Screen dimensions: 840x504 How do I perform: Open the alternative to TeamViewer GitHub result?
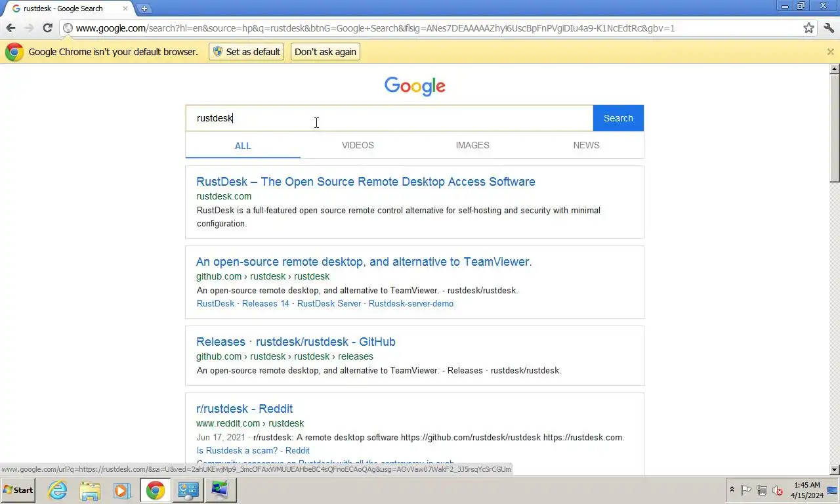click(x=364, y=262)
